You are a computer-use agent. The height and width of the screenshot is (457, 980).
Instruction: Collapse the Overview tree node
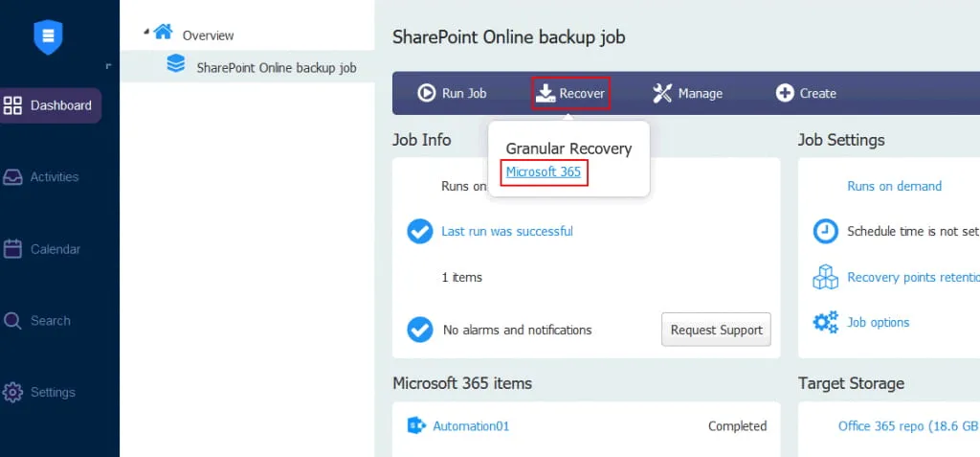146,32
